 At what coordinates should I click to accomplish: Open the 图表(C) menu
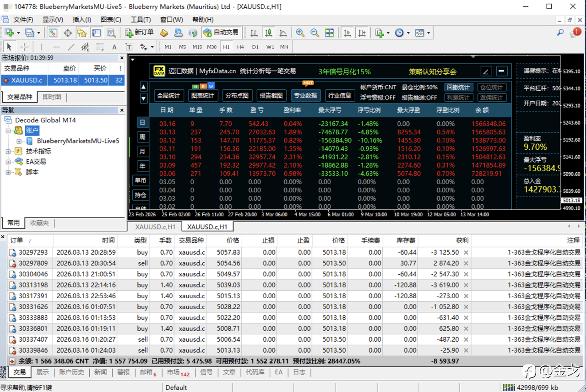[x=111, y=20]
